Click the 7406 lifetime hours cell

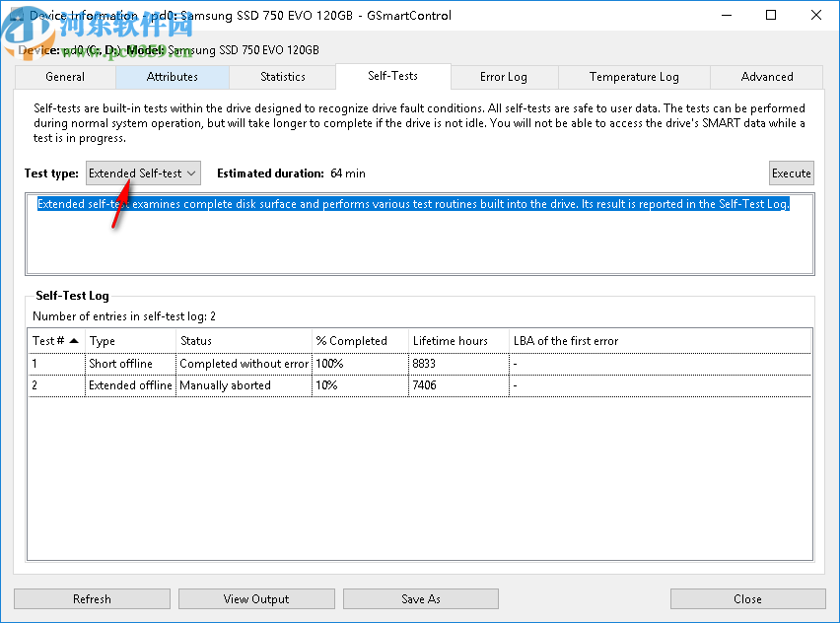(x=458, y=385)
